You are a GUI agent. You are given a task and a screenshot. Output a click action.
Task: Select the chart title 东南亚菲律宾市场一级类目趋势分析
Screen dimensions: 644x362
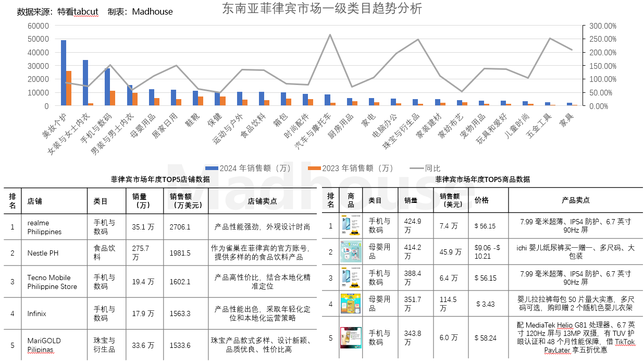pos(322,8)
